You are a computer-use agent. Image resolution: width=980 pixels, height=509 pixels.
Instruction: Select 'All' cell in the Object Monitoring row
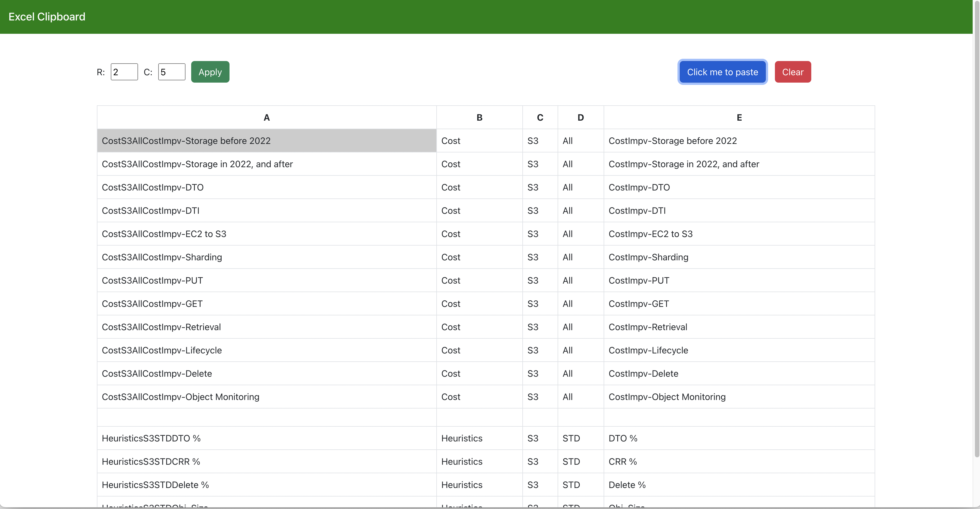(x=581, y=397)
